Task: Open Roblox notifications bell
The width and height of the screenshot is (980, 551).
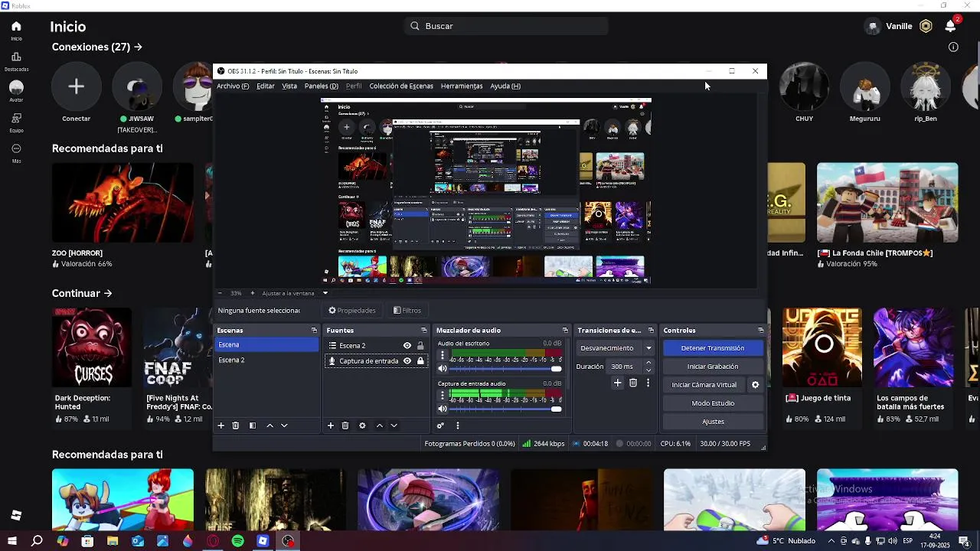Action: (x=950, y=26)
